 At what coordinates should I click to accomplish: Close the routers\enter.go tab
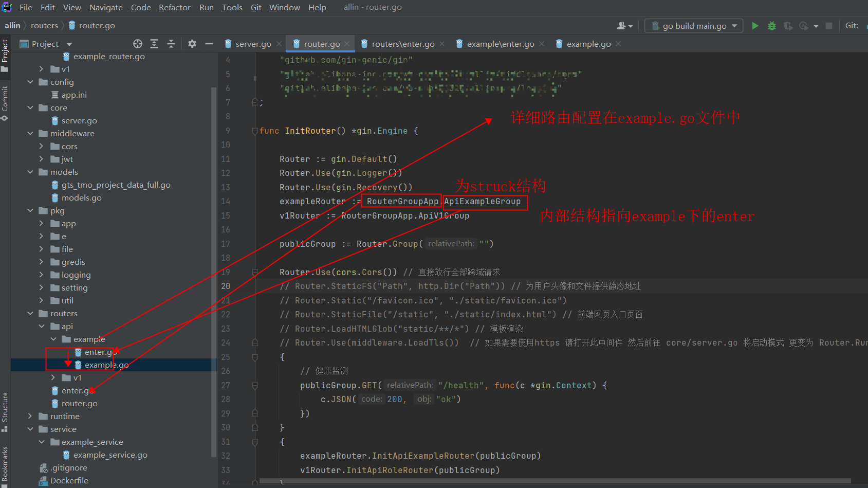[x=442, y=44]
